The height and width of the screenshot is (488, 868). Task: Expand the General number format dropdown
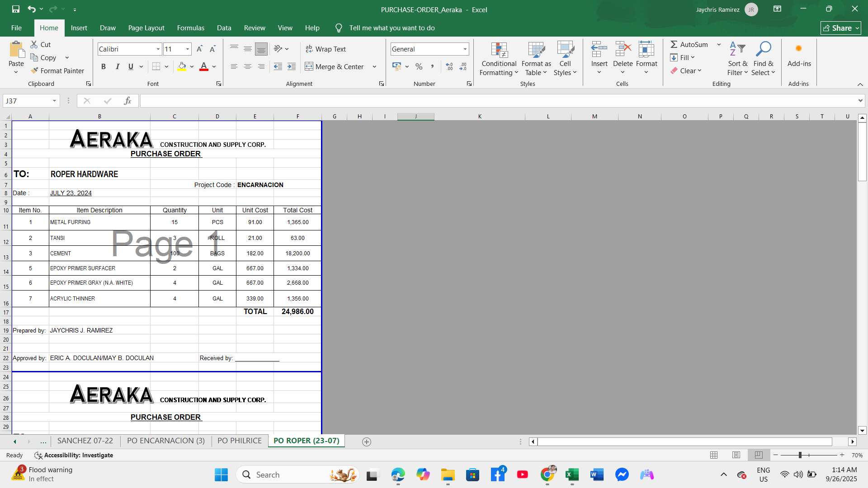tap(465, 49)
